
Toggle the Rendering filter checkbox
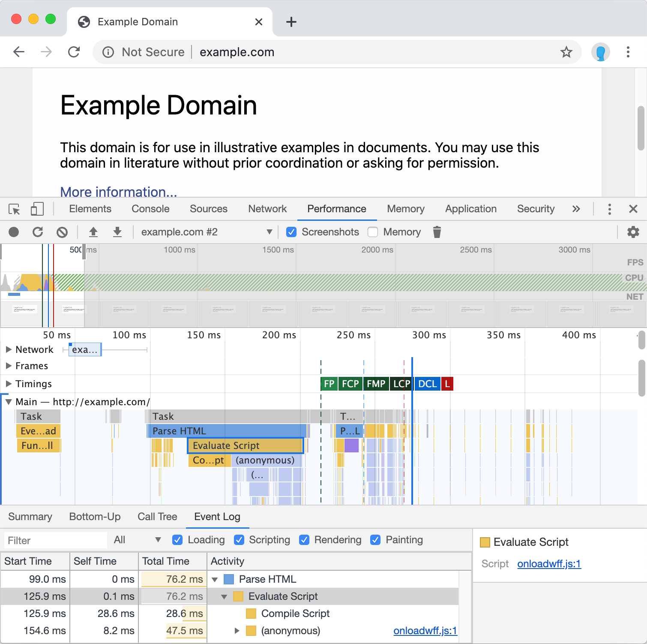coord(304,540)
